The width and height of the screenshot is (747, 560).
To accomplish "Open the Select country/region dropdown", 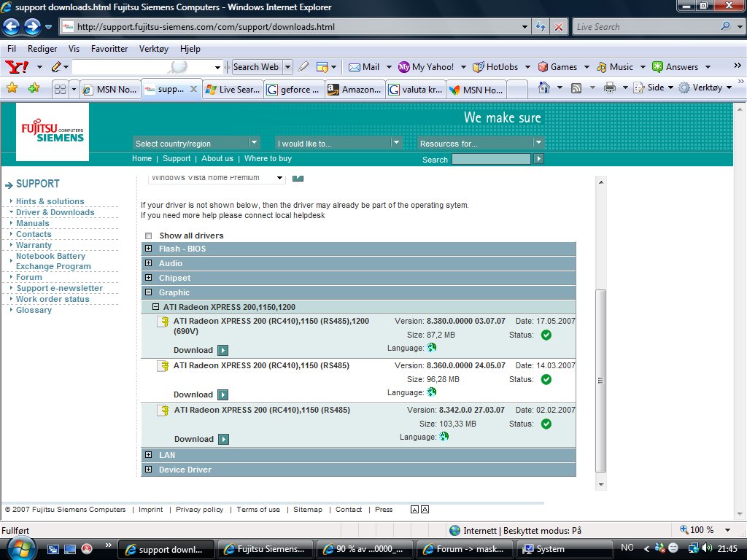I will pos(196,143).
